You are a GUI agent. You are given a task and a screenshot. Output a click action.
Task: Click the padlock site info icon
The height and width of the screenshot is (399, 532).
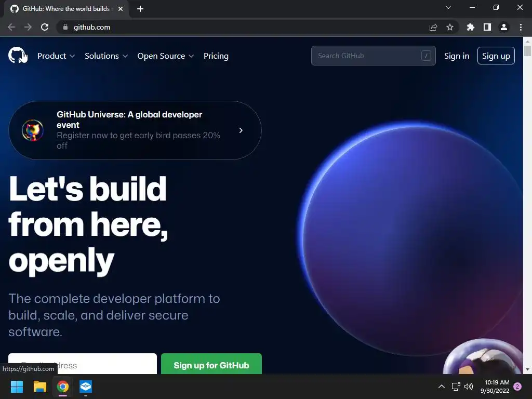tap(65, 27)
